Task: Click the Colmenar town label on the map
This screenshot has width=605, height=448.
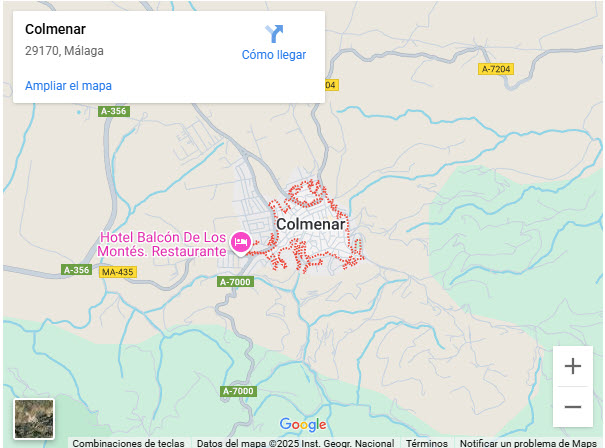Action: [x=311, y=224]
